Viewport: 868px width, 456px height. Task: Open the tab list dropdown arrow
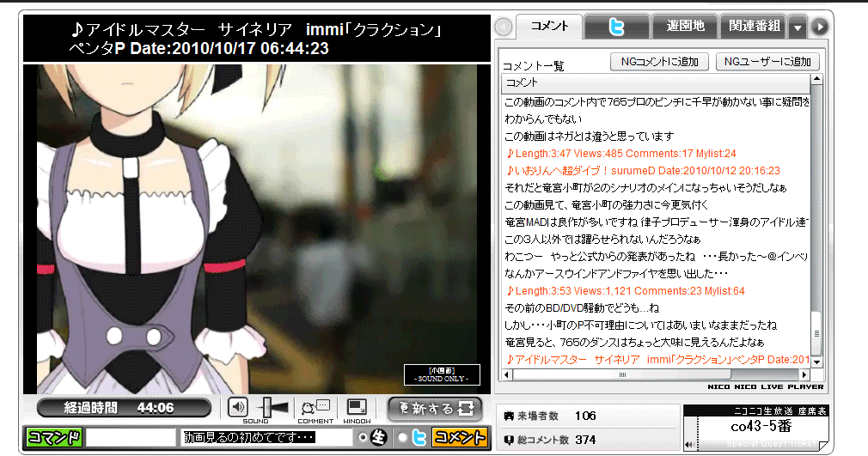[x=798, y=27]
